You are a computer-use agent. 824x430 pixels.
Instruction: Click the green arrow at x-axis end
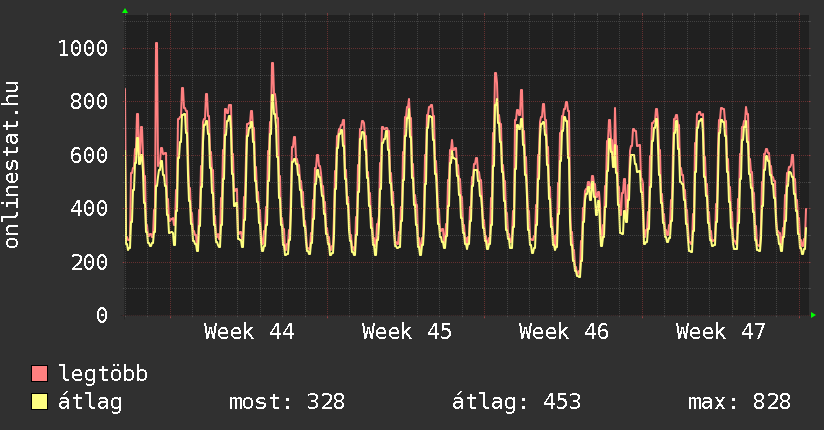pyautogui.click(x=814, y=315)
